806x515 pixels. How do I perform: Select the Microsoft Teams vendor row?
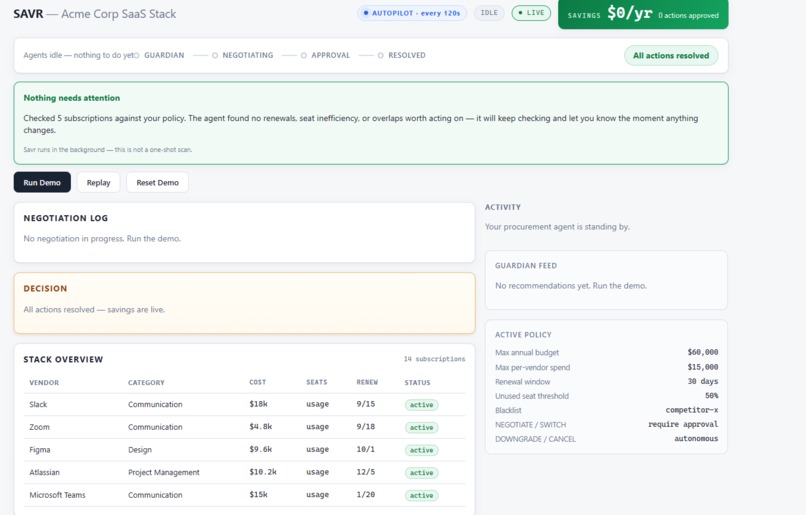[x=244, y=495]
